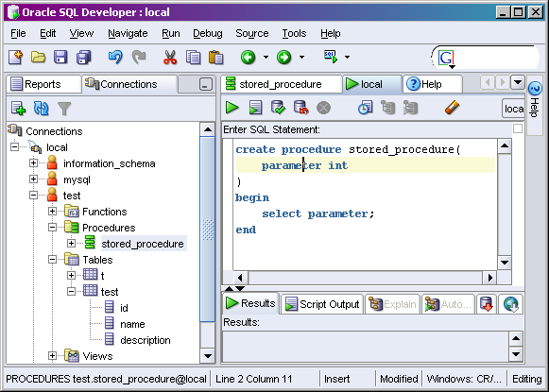549x392 pixels.
Task: Toggle the checkbox beside Enter SQL Statement
Action: (518, 128)
